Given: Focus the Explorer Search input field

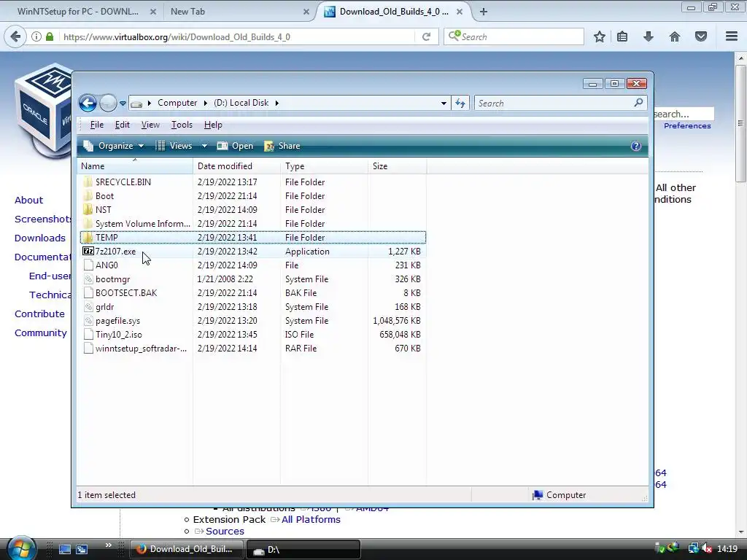Looking at the screenshot, I should pyautogui.click(x=555, y=103).
